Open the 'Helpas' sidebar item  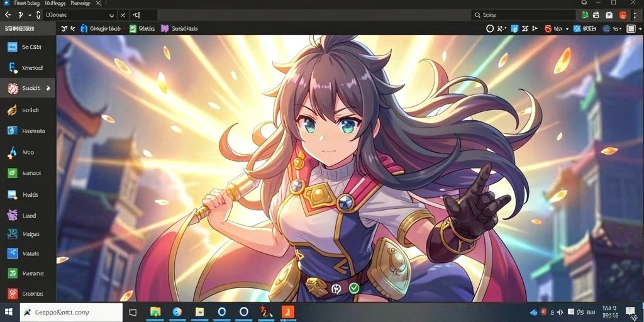coord(28,234)
